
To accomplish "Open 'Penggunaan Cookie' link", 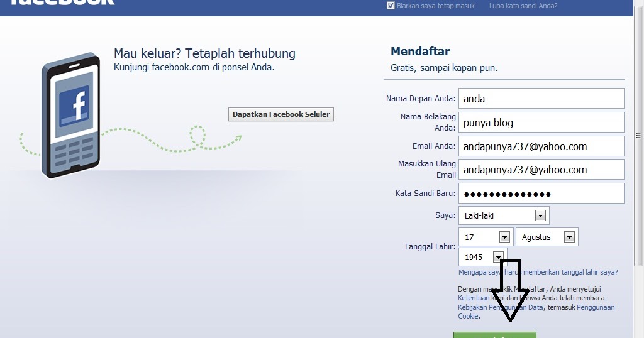I will click(596, 307).
